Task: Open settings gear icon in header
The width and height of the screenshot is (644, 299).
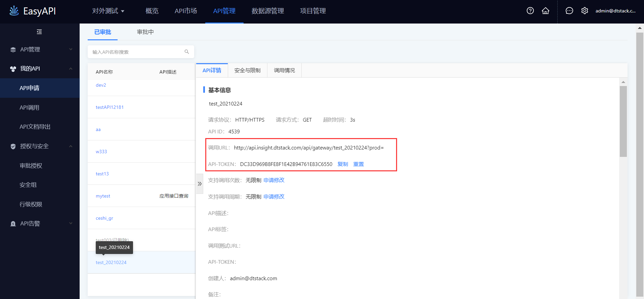Action: (585, 11)
